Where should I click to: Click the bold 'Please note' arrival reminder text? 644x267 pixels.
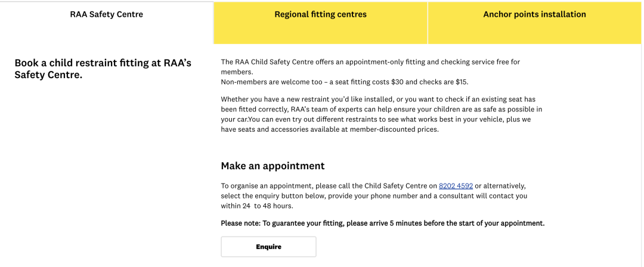tap(383, 223)
